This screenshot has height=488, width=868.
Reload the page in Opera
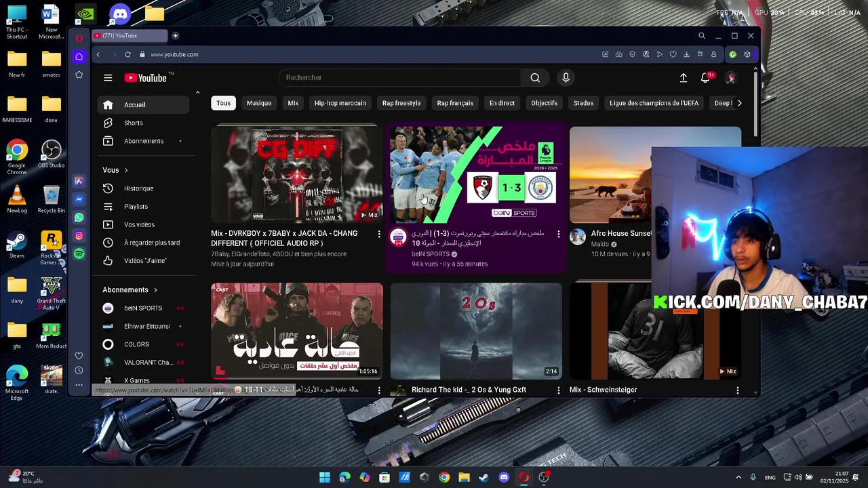[x=127, y=54]
